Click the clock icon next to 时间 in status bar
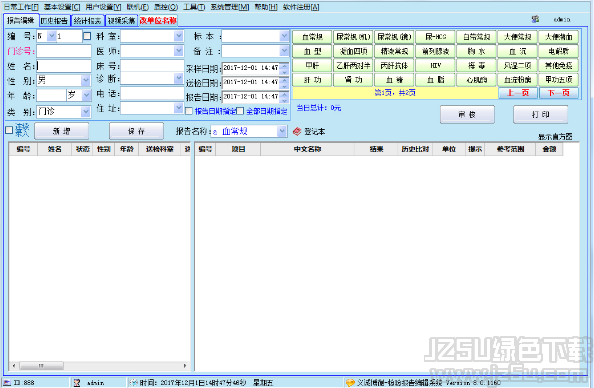 133,383
